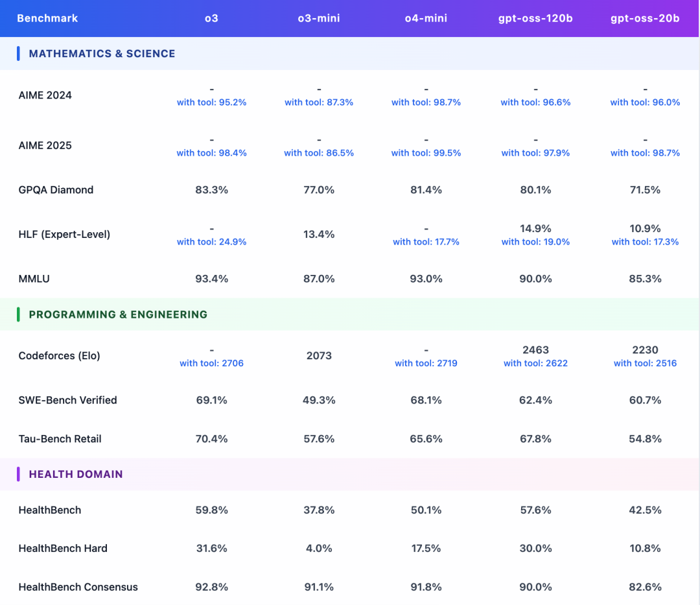Select the gpt-oss-120b column header
This screenshot has width=700, height=605.
535,18
